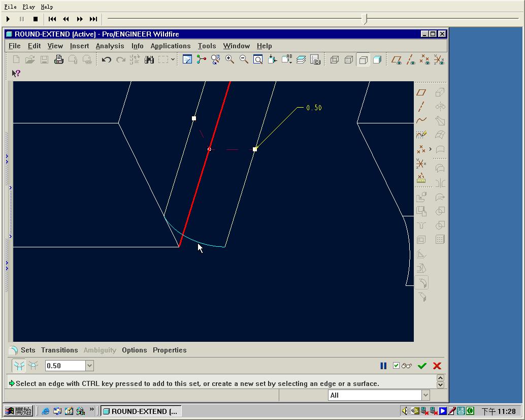Click the What's This help cursor icon
This screenshot has height=420, width=525.
point(16,73)
